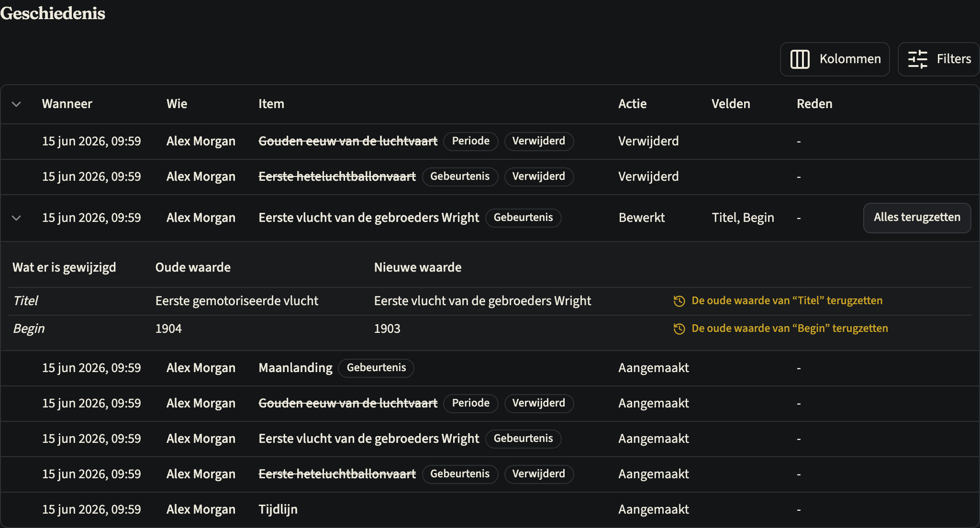The width and height of the screenshot is (980, 528).
Task: Sort by Wanneer column header
Action: coord(67,104)
